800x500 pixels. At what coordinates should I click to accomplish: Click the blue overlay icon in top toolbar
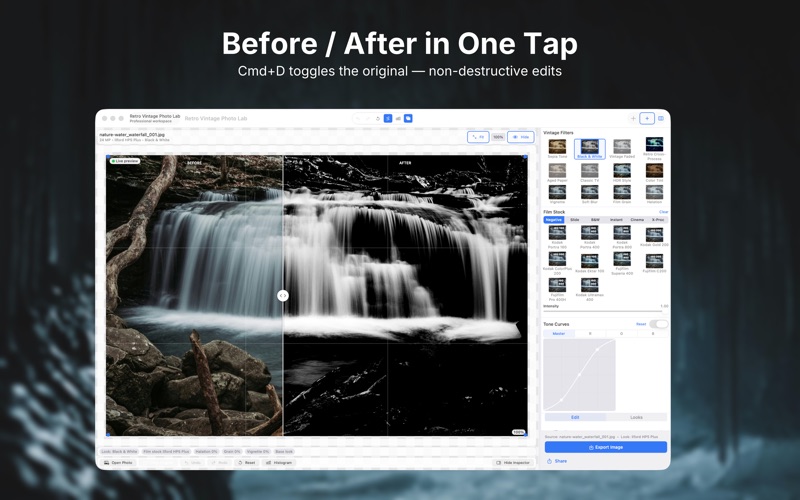[x=408, y=118]
